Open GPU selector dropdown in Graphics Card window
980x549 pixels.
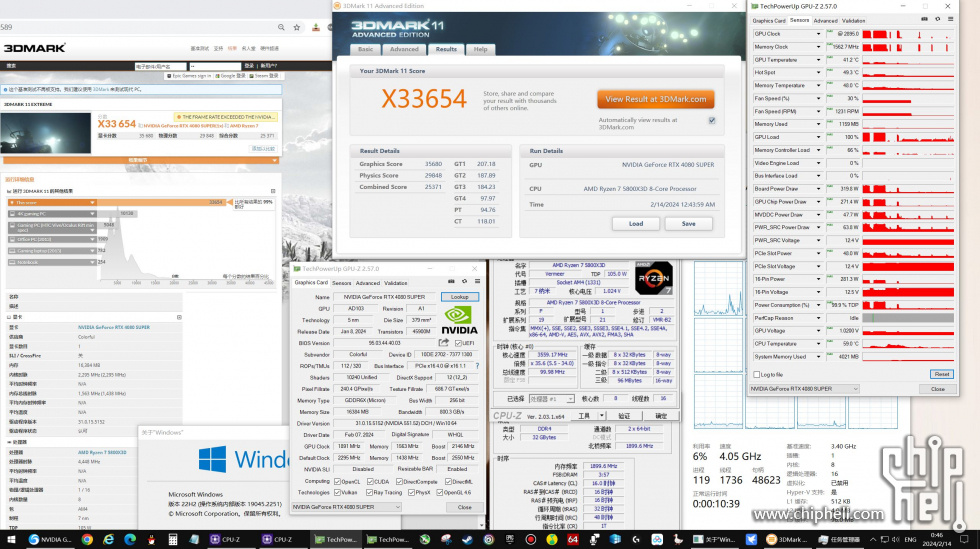[346, 507]
